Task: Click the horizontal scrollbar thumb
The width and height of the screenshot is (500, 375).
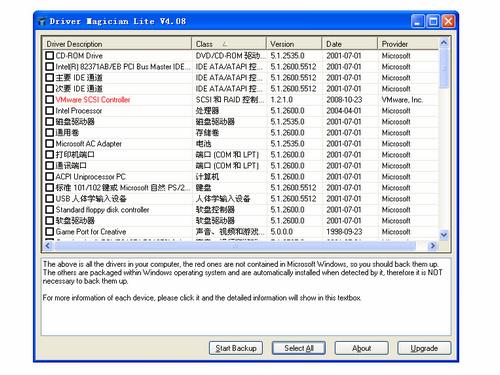Action: coord(235,246)
